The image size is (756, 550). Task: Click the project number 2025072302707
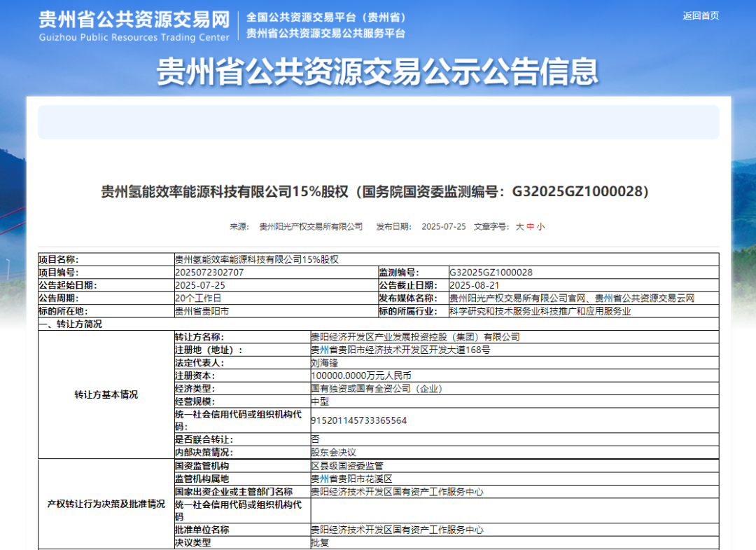(x=209, y=273)
